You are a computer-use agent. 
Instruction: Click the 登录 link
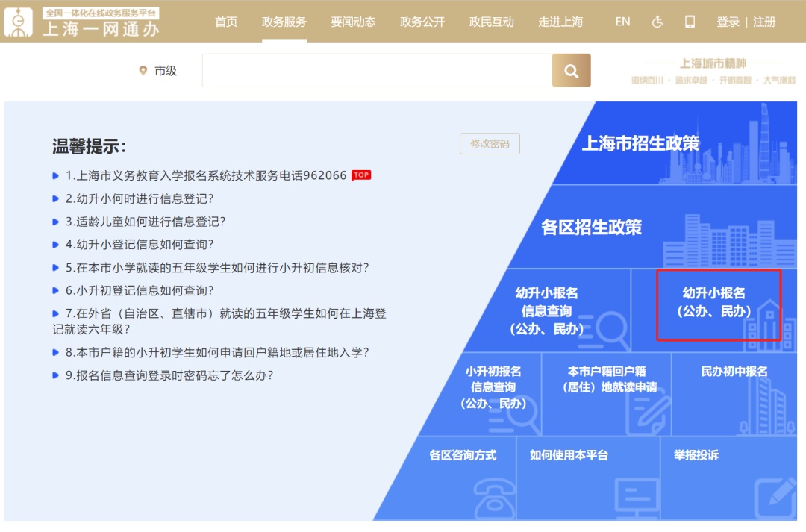click(x=728, y=22)
